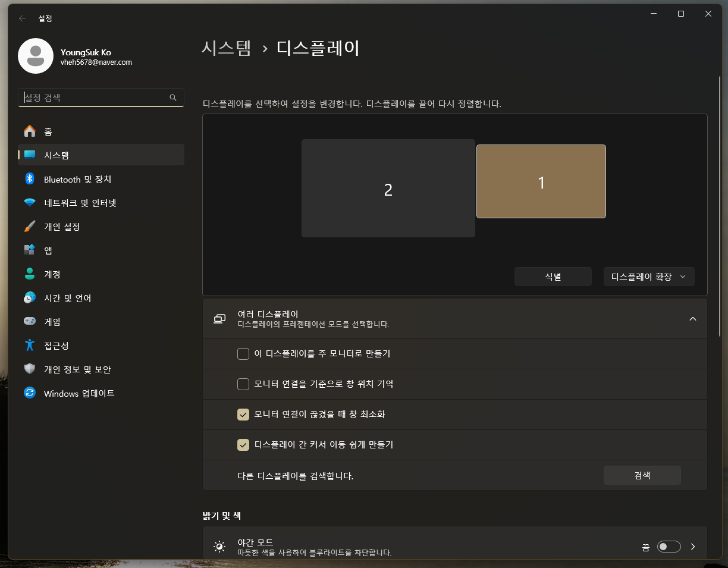Open 네트워크 및 인터넷 settings

tap(101, 203)
